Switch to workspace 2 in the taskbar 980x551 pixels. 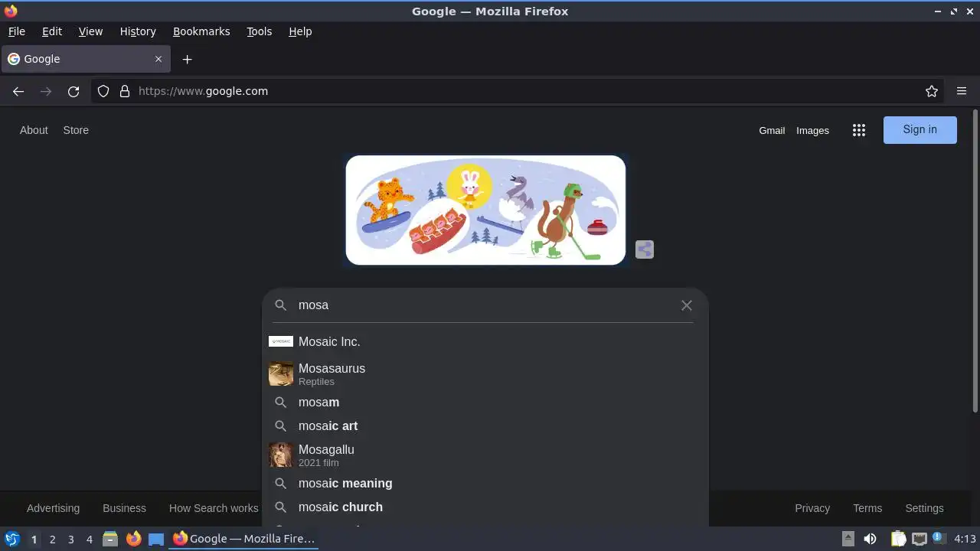(52, 540)
